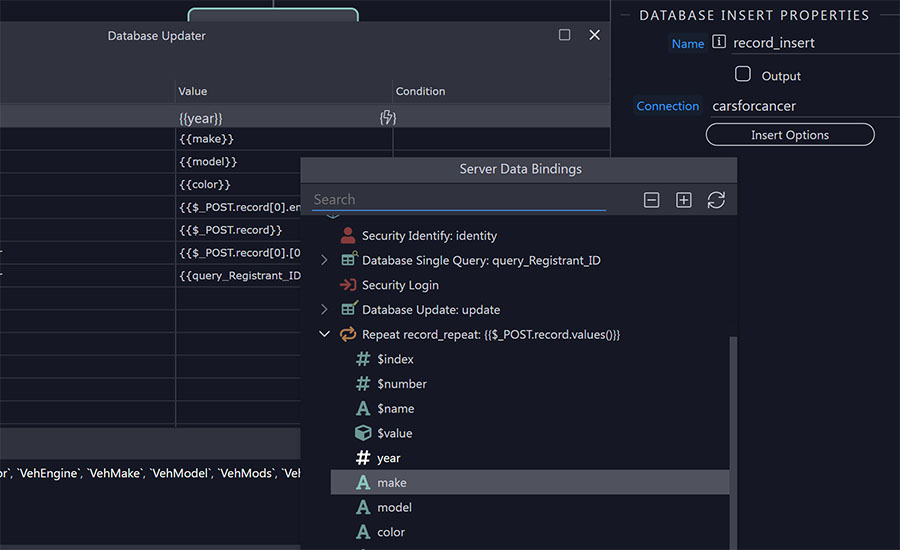Click the hash icon beside $index
The width and height of the screenshot is (900, 550).
click(363, 359)
